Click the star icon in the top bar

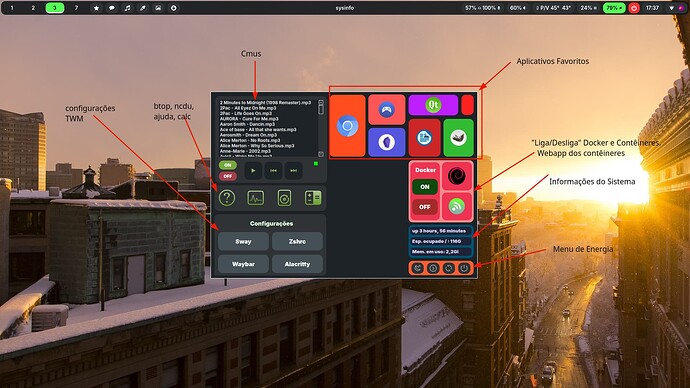pyautogui.click(x=96, y=8)
